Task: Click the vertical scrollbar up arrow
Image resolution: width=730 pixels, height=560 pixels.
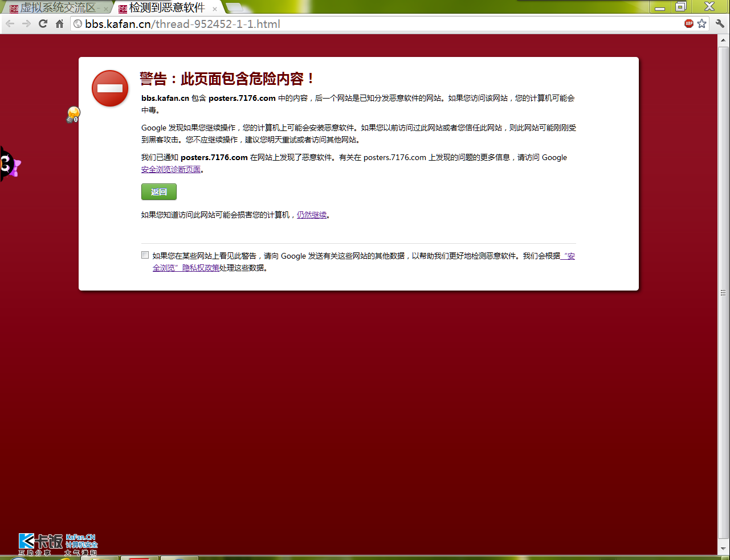Action: click(x=724, y=41)
